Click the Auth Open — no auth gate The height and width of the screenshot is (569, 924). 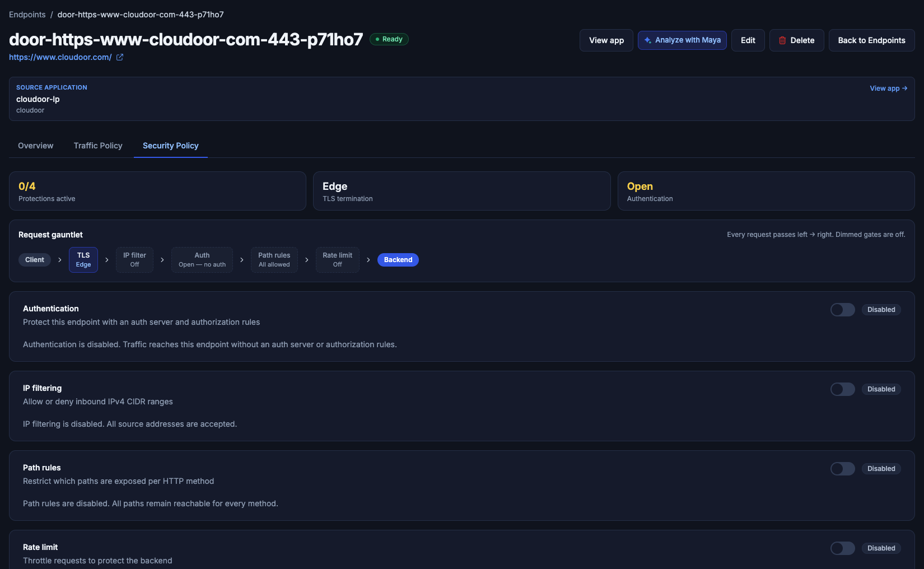coord(202,260)
